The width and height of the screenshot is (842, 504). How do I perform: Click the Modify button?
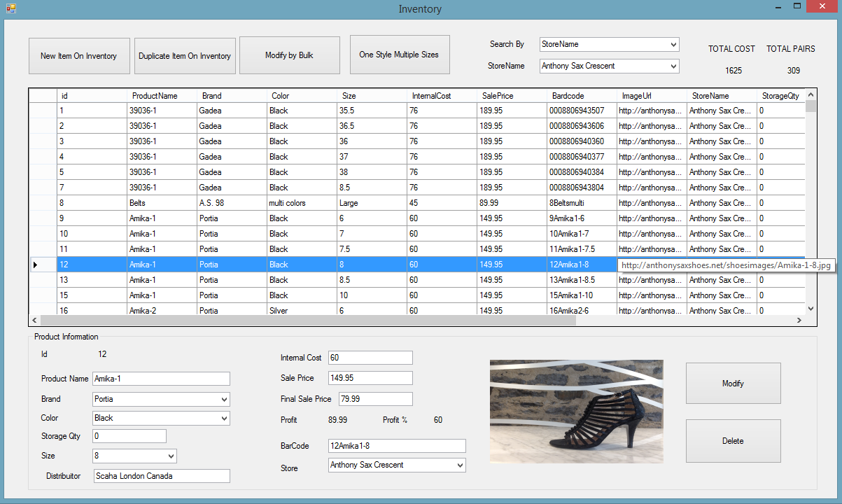click(x=733, y=383)
